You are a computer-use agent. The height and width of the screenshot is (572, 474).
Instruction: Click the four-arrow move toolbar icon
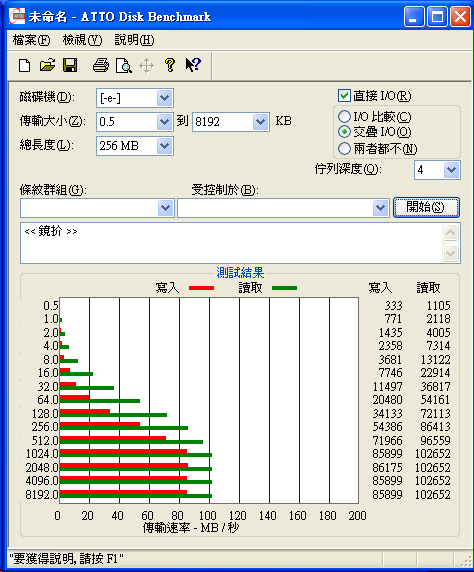click(147, 66)
